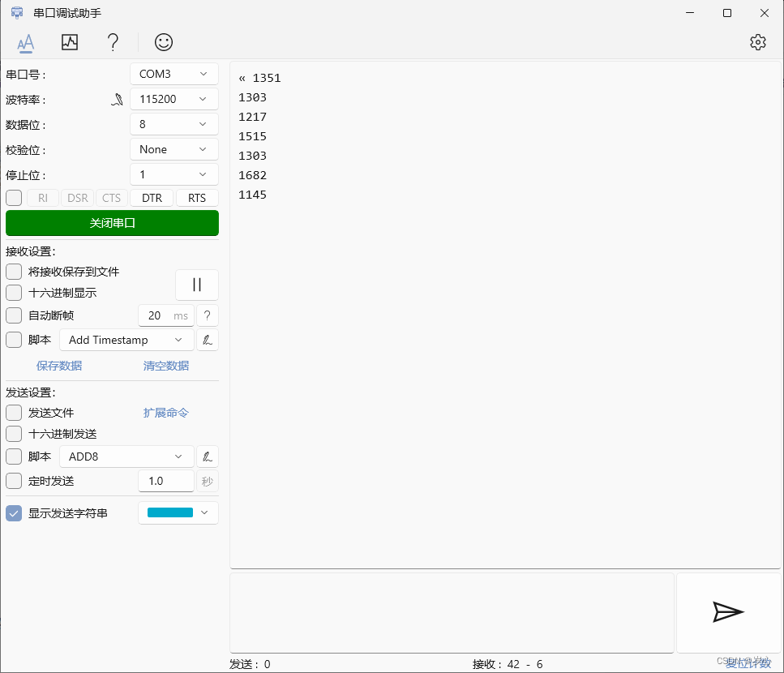Open the help question mark icon
Viewport: 784px width, 673px height.
click(x=113, y=42)
